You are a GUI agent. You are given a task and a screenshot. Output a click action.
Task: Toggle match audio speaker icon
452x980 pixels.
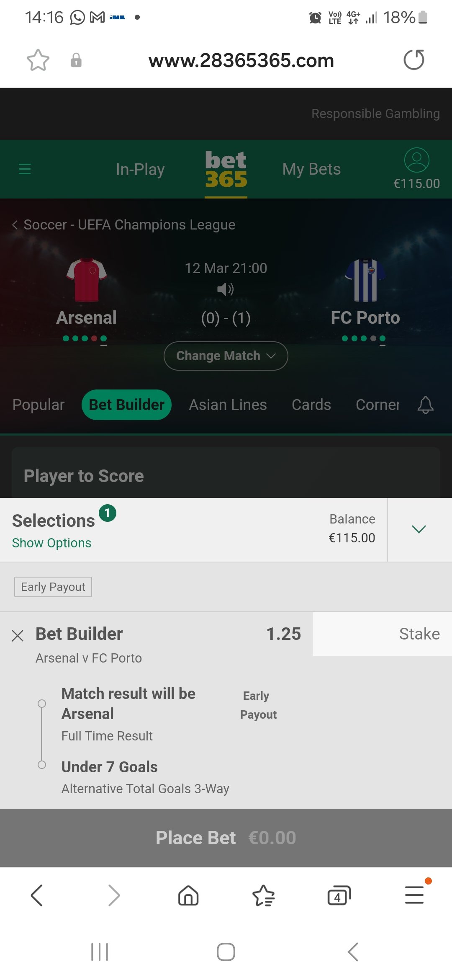pos(226,289)
